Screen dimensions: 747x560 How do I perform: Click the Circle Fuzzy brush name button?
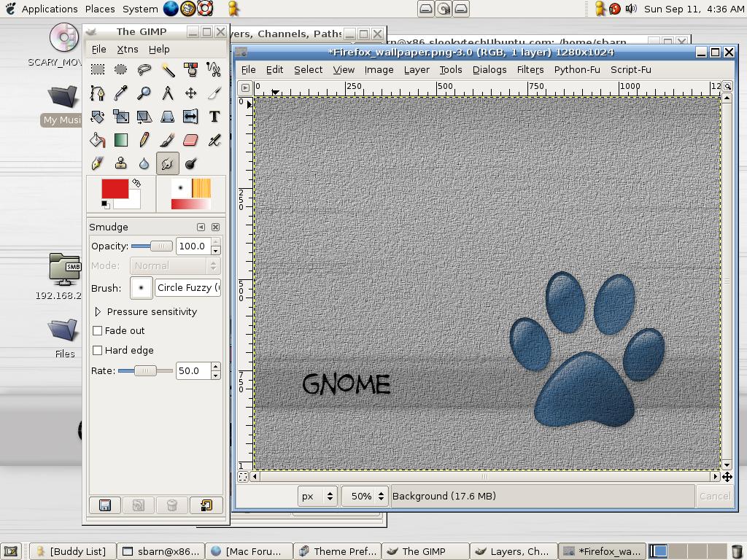coord(187,287)
